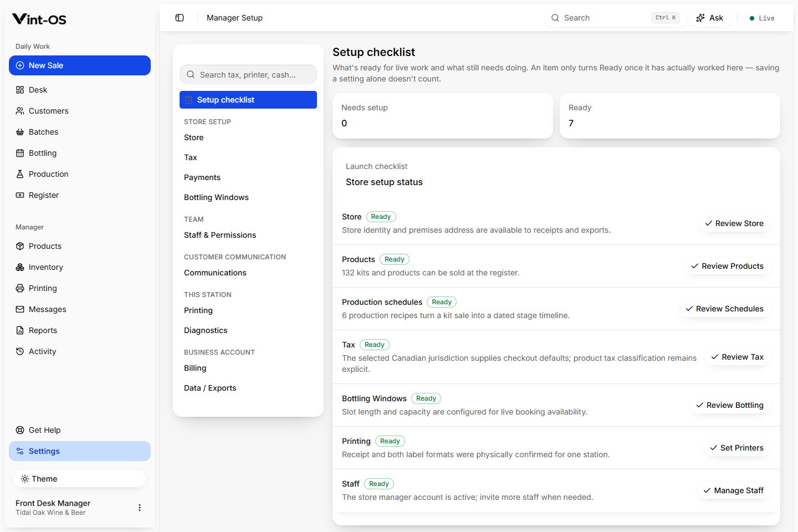Click the Review Tax button

click(738, 357)
